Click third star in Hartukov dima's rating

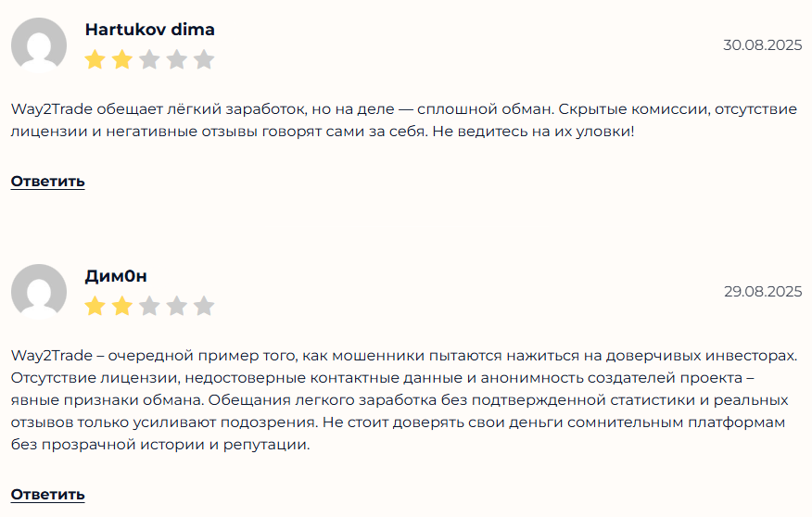pos(149,60)
